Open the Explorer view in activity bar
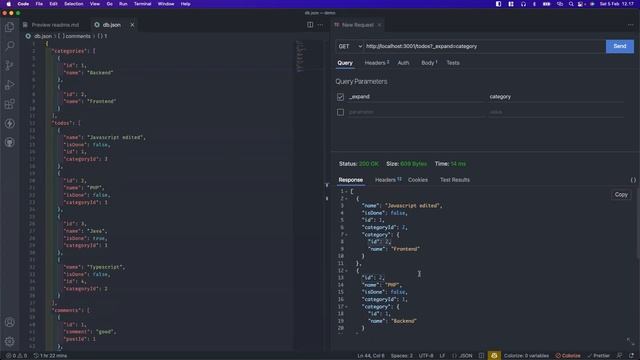 (9, 27)
